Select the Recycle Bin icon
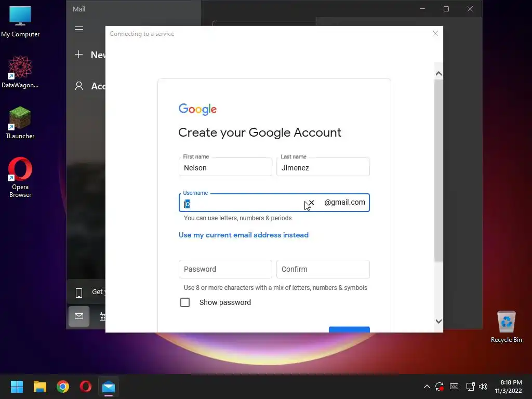 coord(506,327)
